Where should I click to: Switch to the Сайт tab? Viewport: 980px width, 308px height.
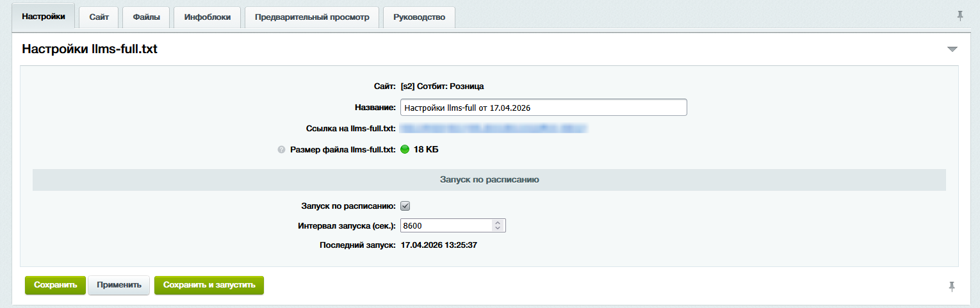[x=99, y=17]
